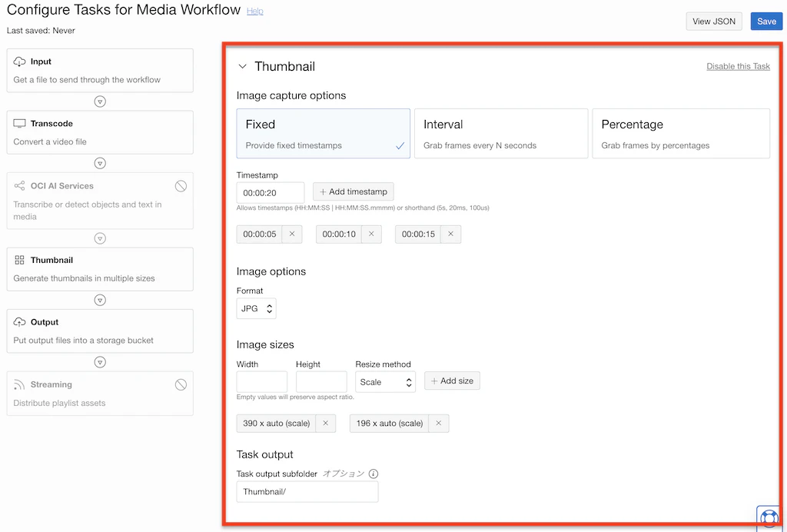Open the help lifebuoy icon
This screenshot has width=787, height=532.
769,518
